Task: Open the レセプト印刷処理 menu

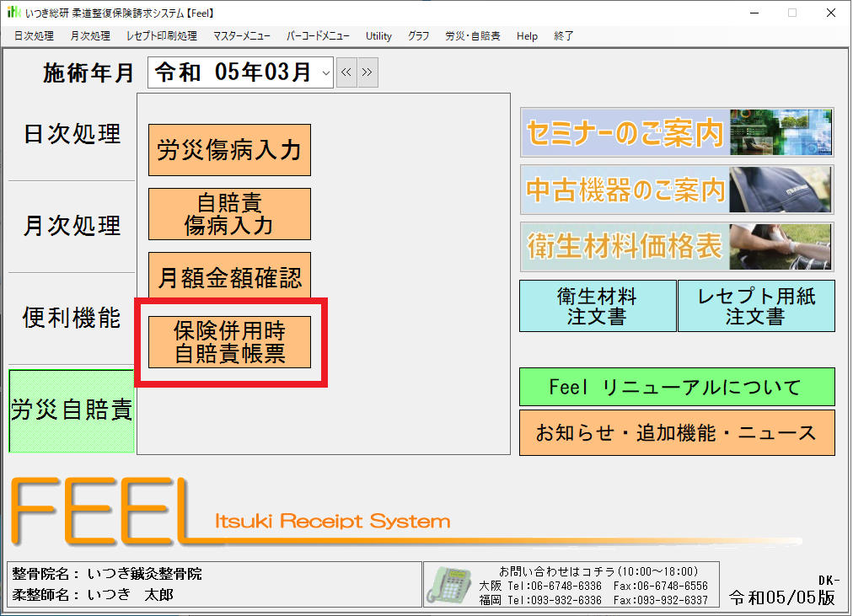Action: [x=161, y=36]
